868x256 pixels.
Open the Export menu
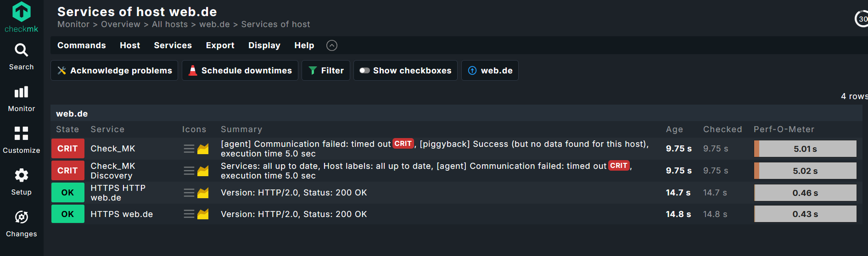point(220,45)
